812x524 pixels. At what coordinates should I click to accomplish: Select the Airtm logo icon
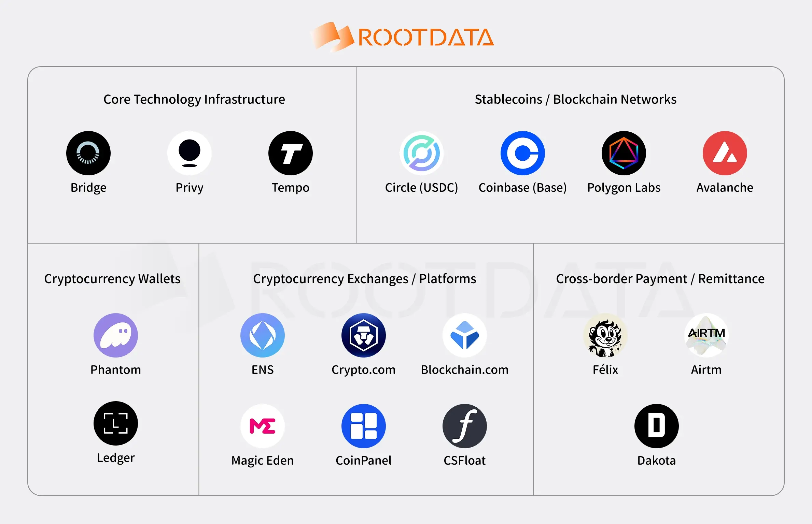coord(706,335)
